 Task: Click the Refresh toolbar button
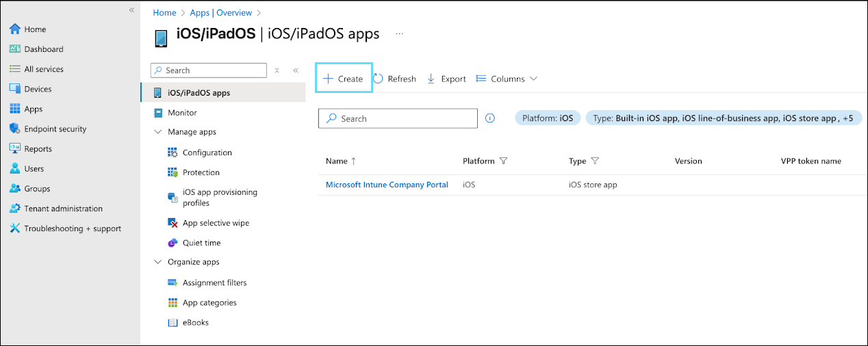coord(394,79)
